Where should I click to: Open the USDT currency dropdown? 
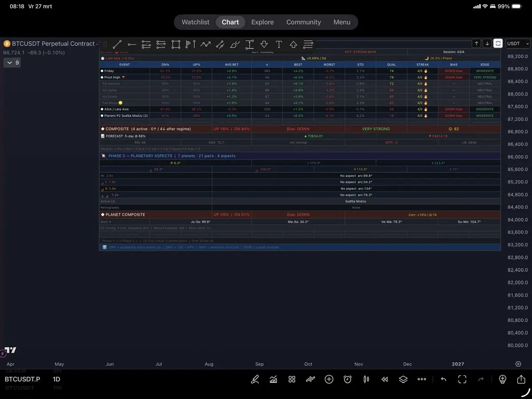tap(518, 43)
